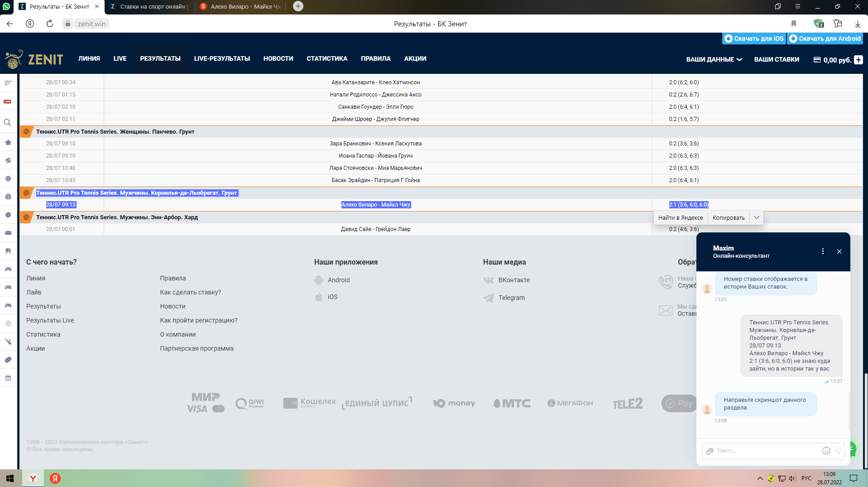Expand the ВАШИ ДАННЫЕ dropdown
This screenshot has height=487, width=868.
[714, 59]
